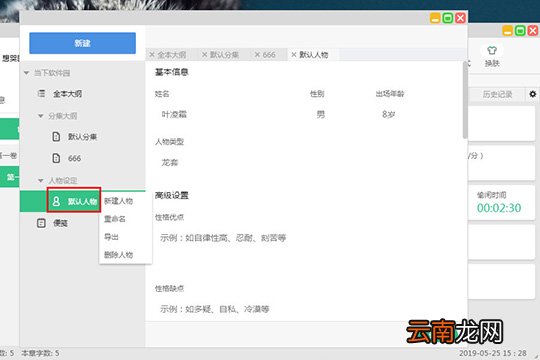Click the 2019-05-25 timestamp in status bar

[492, 353]
